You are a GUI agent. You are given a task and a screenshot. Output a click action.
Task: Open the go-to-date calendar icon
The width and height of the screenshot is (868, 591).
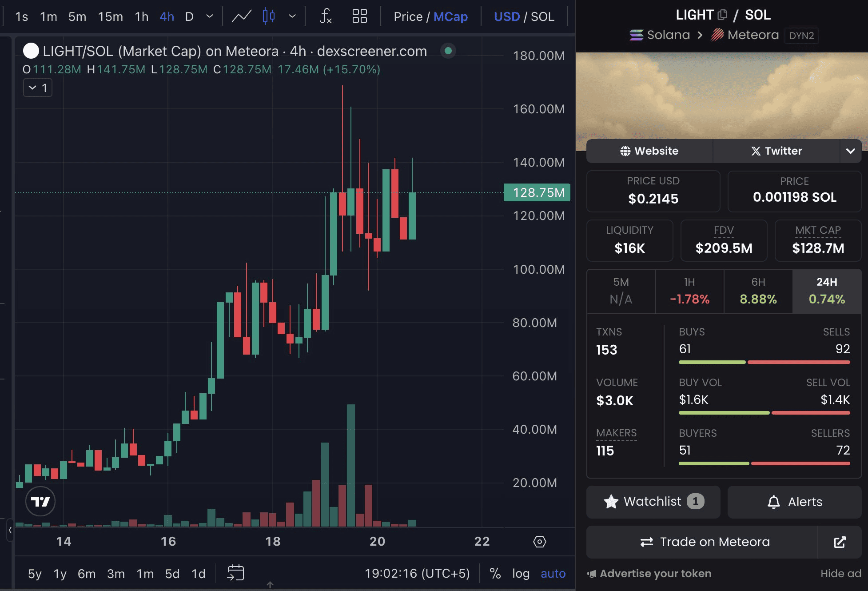click(x=235, y=573)
